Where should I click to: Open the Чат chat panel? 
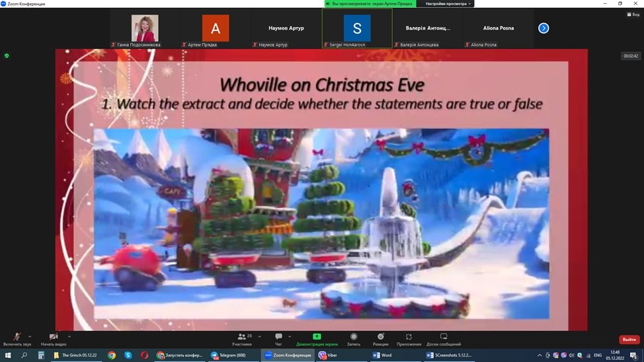278,338
